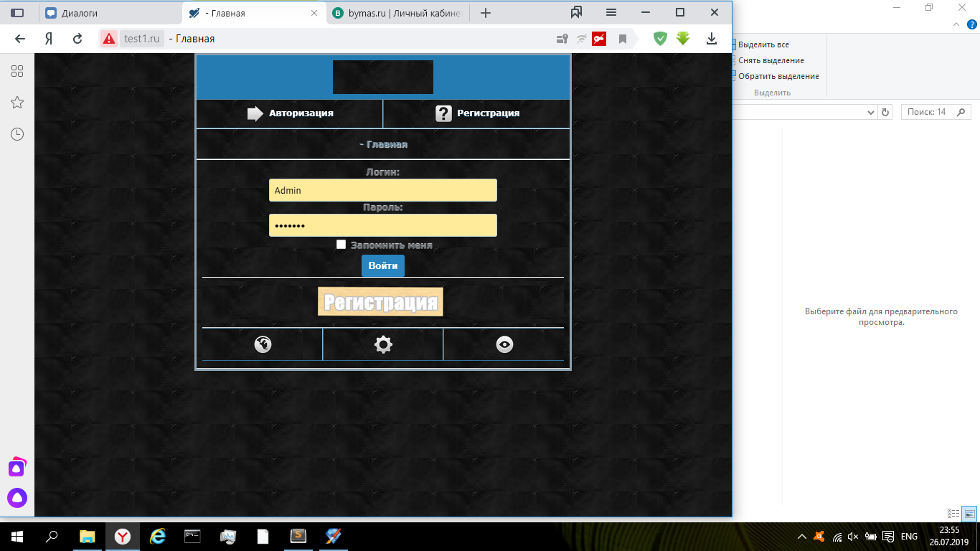The height and width of the screenshot is (551, 980).
Task: Click the large Регистрация banner button
Action: click(380, 302)
